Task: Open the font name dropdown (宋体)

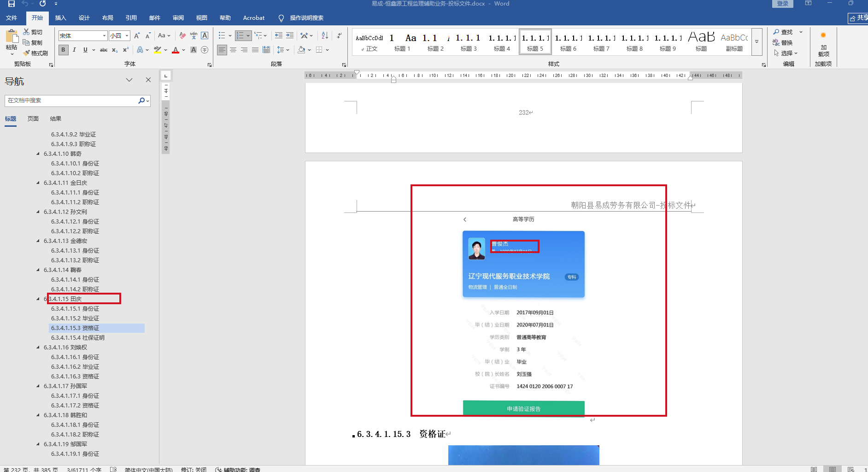Action: (104, 35)
